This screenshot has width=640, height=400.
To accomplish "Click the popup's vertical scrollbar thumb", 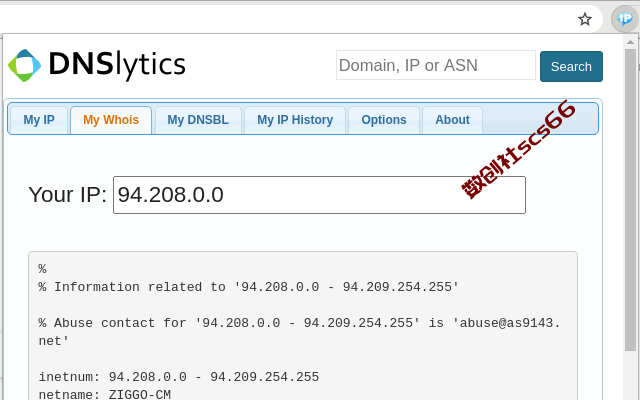I will tap(630, 200).
